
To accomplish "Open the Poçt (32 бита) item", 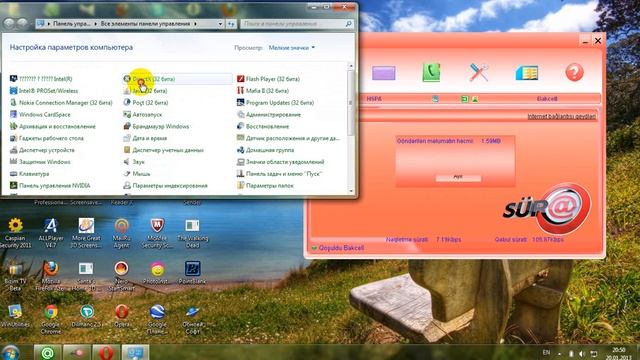I will [146, 102].
